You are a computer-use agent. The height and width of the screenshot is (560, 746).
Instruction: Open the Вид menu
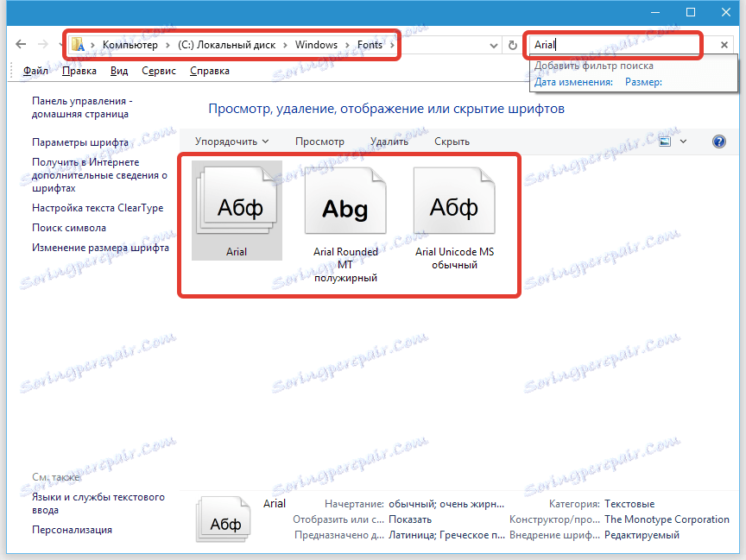coord(119,71)
